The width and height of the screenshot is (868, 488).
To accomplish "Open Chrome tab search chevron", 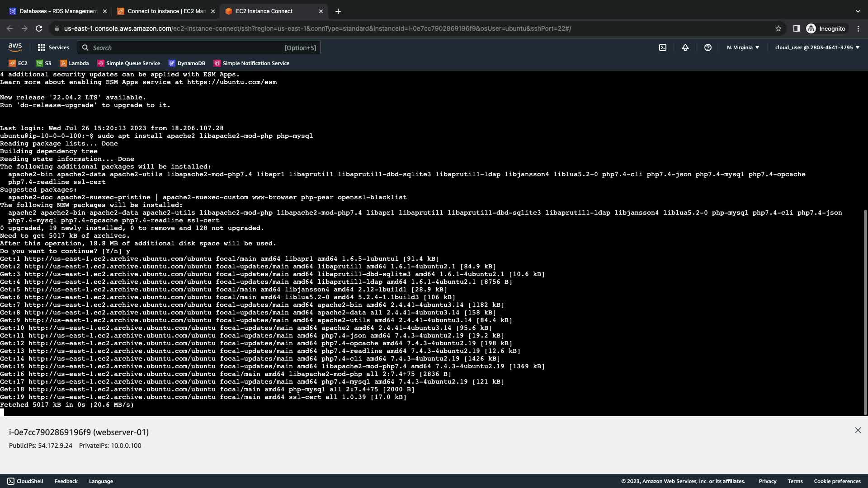I will point(858,11).
